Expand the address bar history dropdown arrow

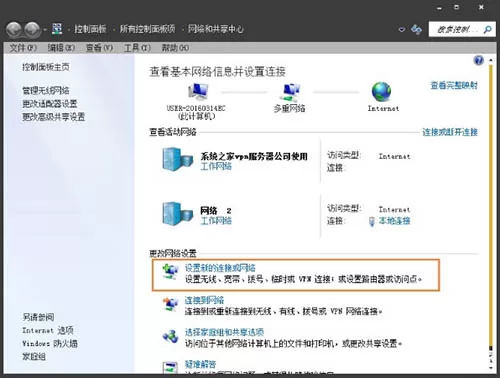point(402,30)
